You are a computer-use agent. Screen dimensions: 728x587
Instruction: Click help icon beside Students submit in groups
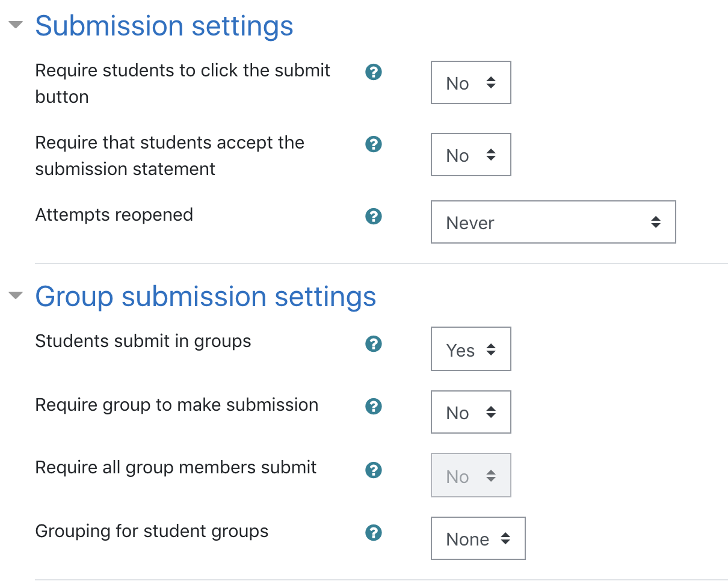(374, 344)
